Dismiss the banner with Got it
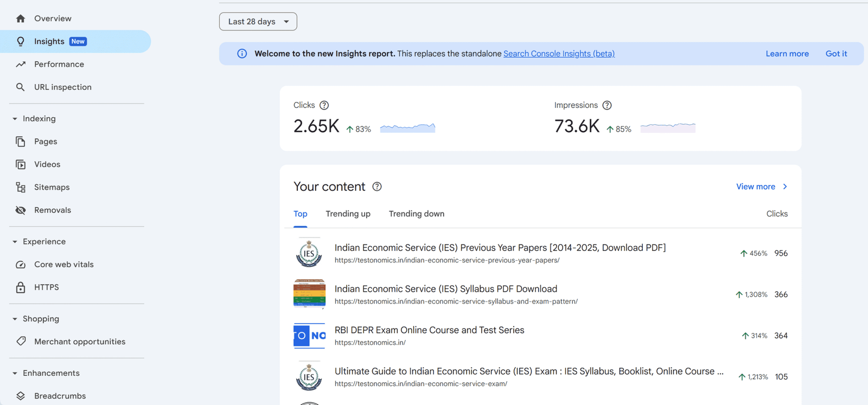The image size is (868, 405). coord(836,54)
